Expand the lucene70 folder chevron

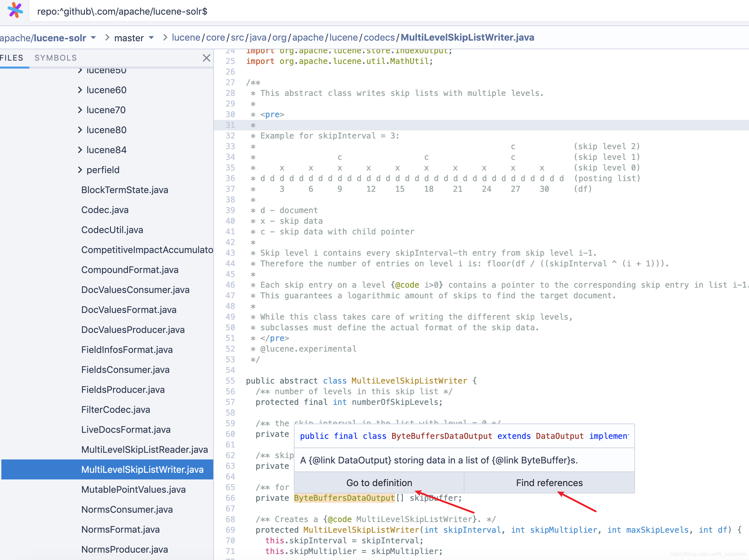[80, 110]
